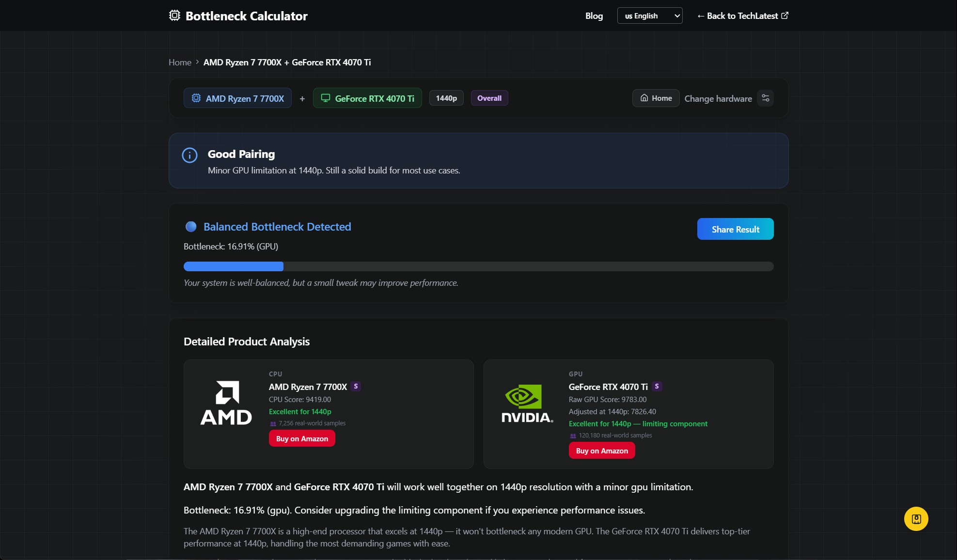
Task: Open the Blog page
Action: (x=594, y=16)
